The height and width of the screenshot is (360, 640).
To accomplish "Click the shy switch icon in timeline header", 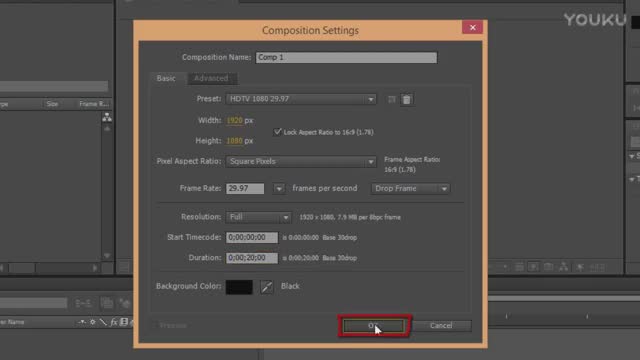I will (x=82, y=322).
